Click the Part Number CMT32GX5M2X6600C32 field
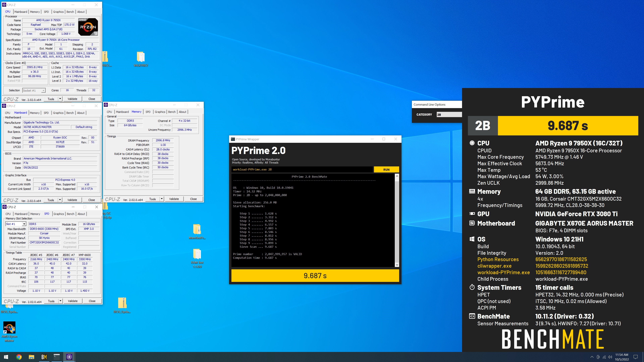644x362 pixels. (x=44, y=242)
